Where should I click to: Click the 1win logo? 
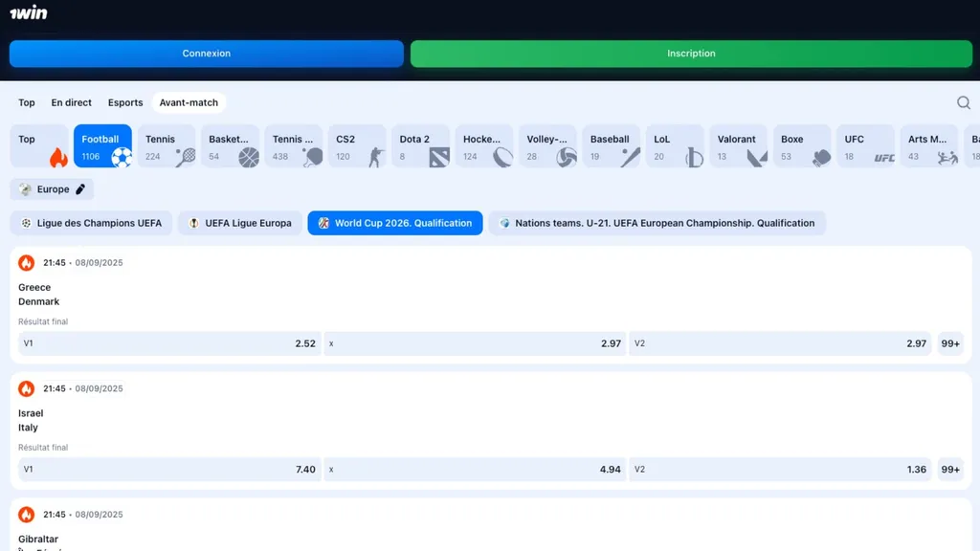tap(28, 13)
